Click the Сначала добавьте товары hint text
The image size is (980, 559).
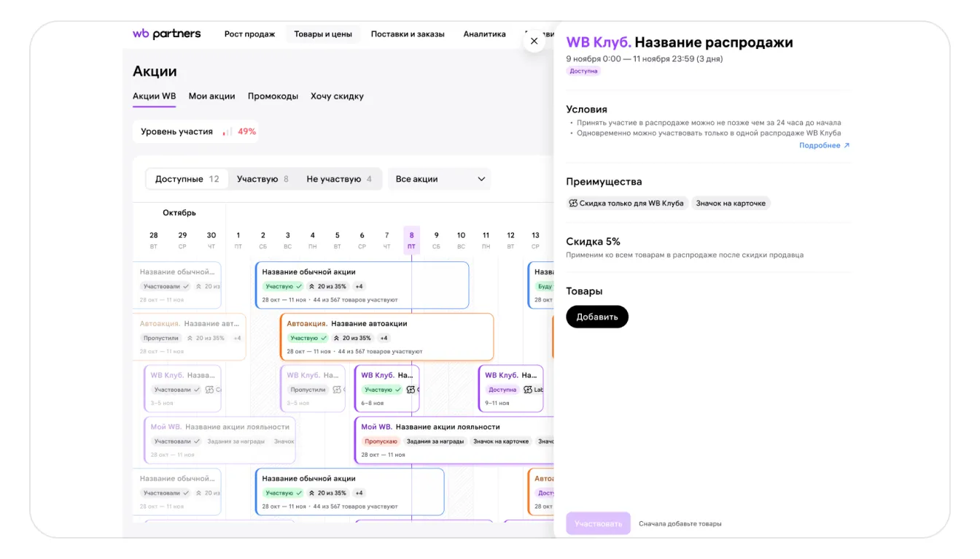680,524
